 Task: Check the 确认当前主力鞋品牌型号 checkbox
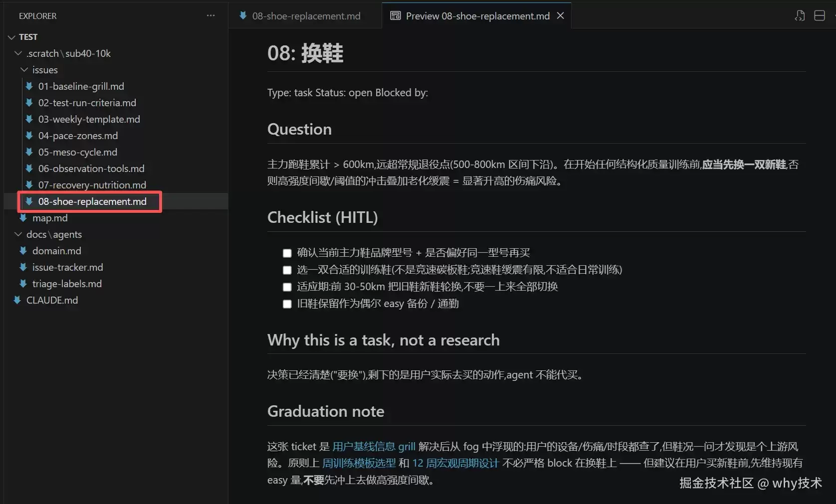[287, 253]
